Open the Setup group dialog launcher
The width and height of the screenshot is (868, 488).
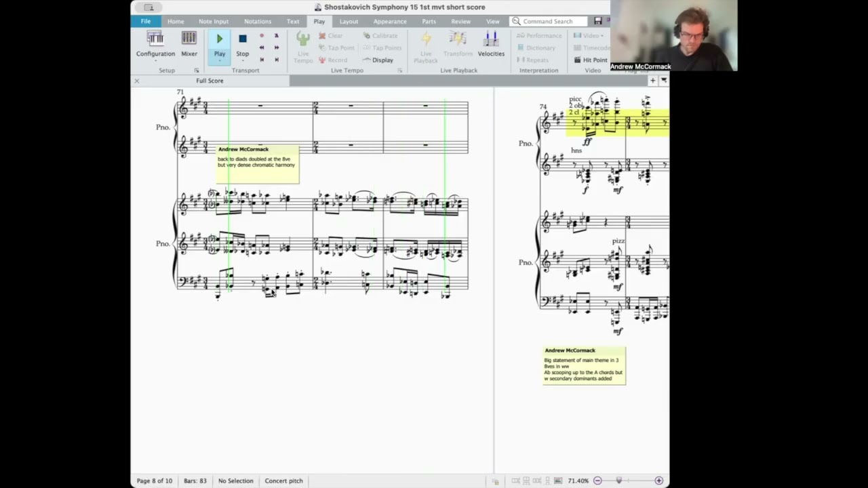coord(197,70)
